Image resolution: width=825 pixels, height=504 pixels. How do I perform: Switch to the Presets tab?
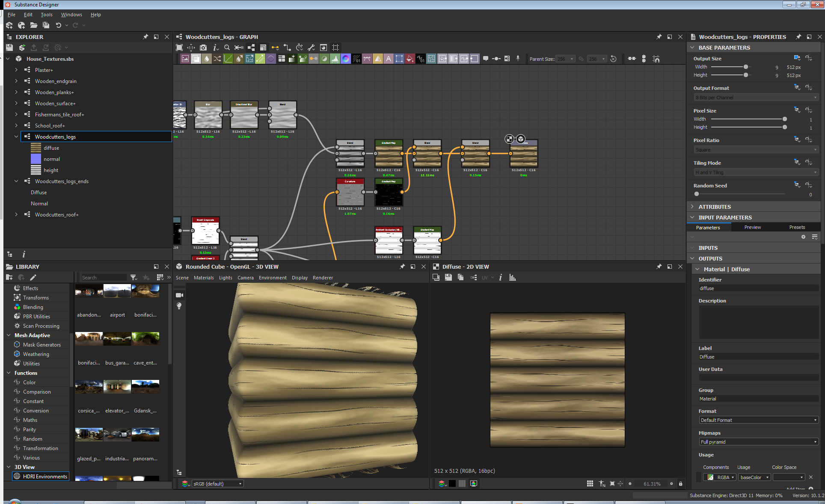(x=797, y=227)
